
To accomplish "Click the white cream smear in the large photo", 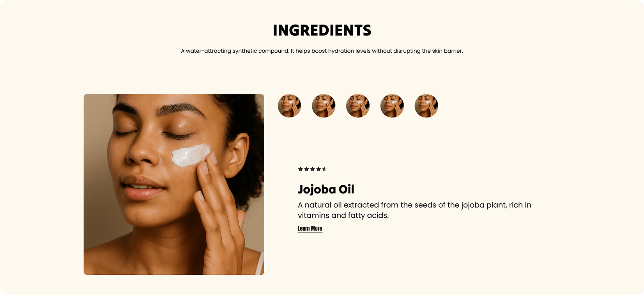I will pyautogui.click(x=191, y=155).
